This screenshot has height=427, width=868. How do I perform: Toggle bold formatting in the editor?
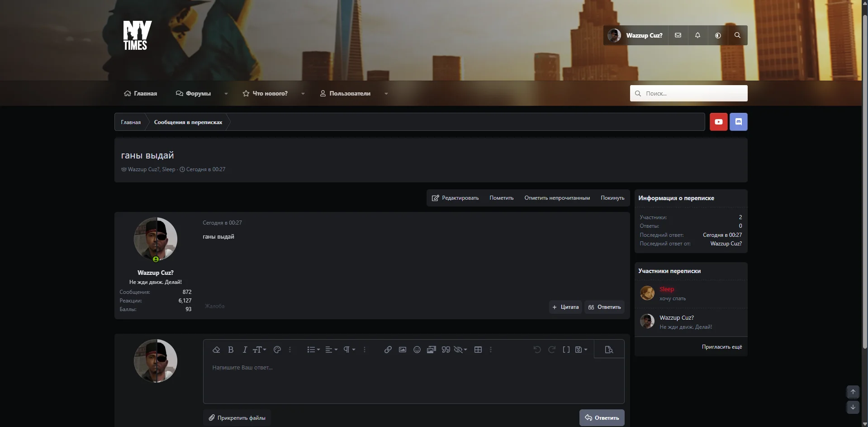point(231,350)
